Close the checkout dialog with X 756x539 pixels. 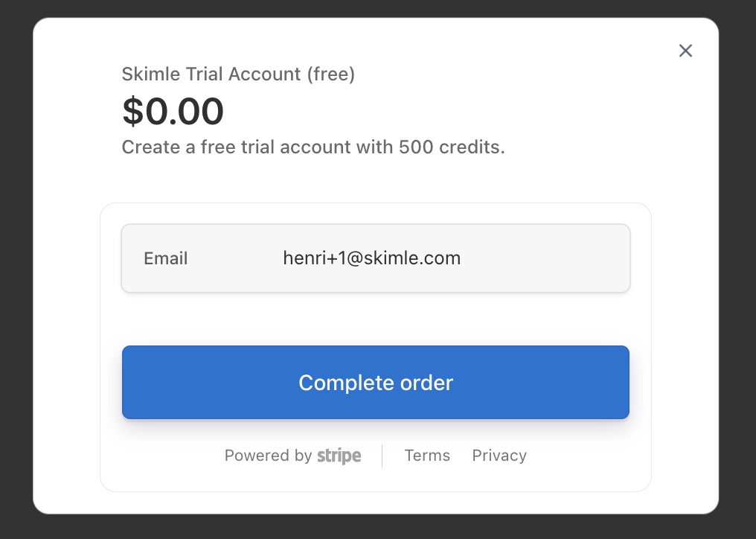[685, 51]
